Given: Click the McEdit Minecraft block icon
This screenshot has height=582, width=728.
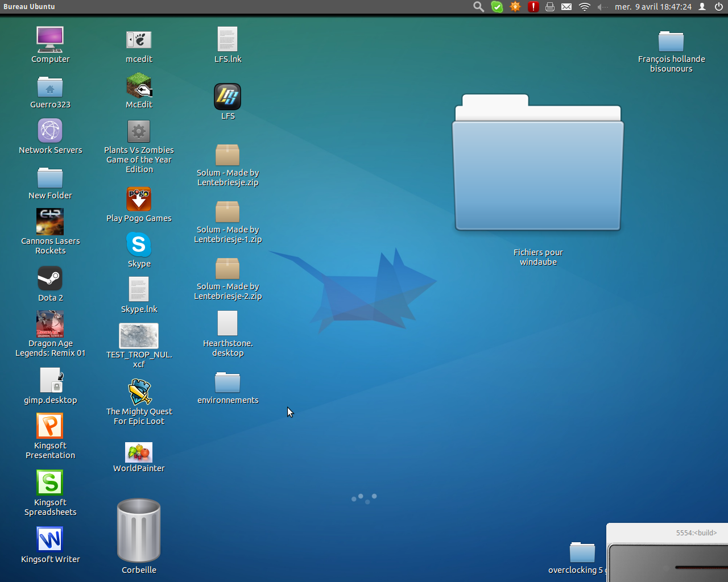Looking at the screenshot, I should (139, 86).
